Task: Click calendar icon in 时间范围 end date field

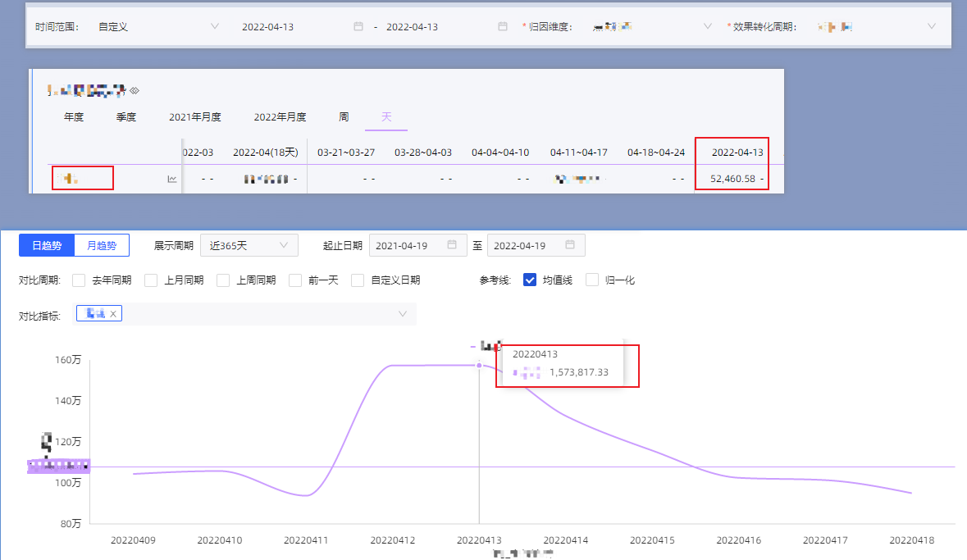Action: [x=503, y=26]
